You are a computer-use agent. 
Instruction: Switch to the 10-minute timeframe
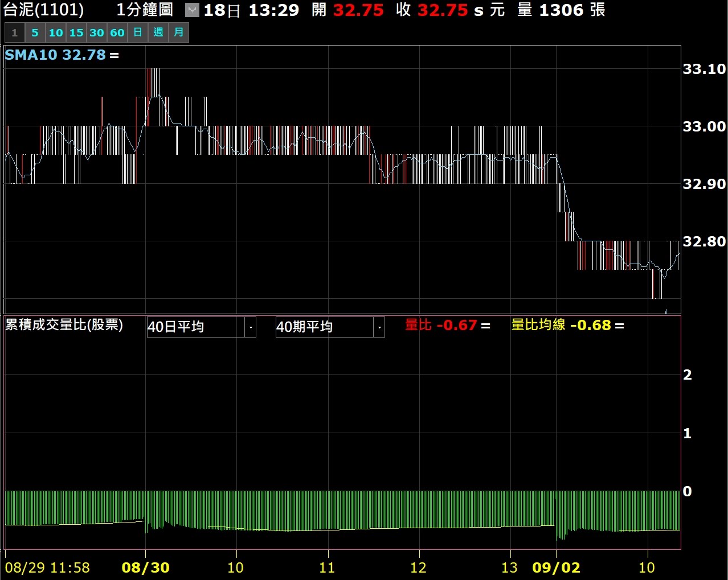(x=56, y=33)
